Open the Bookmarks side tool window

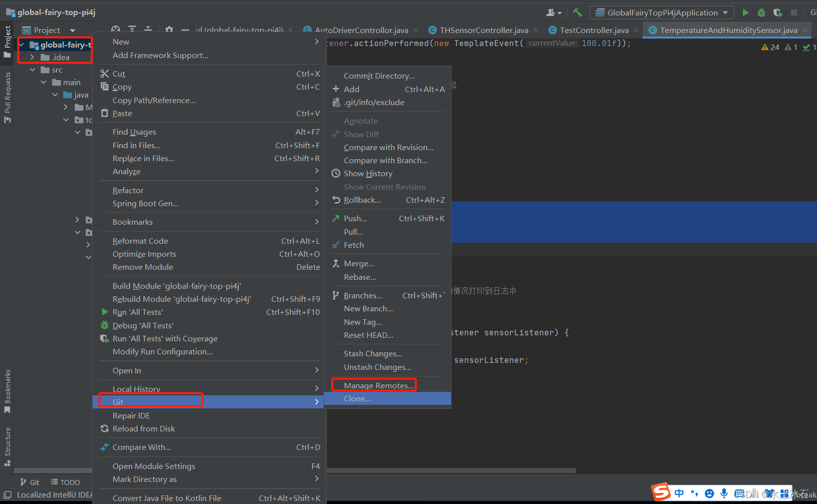pos(7,391)
